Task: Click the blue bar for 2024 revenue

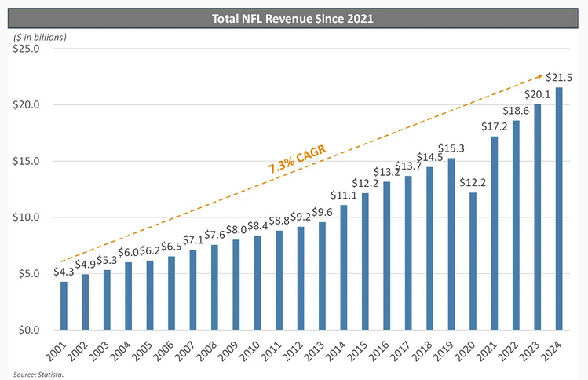Action: (x=559, y=209)
